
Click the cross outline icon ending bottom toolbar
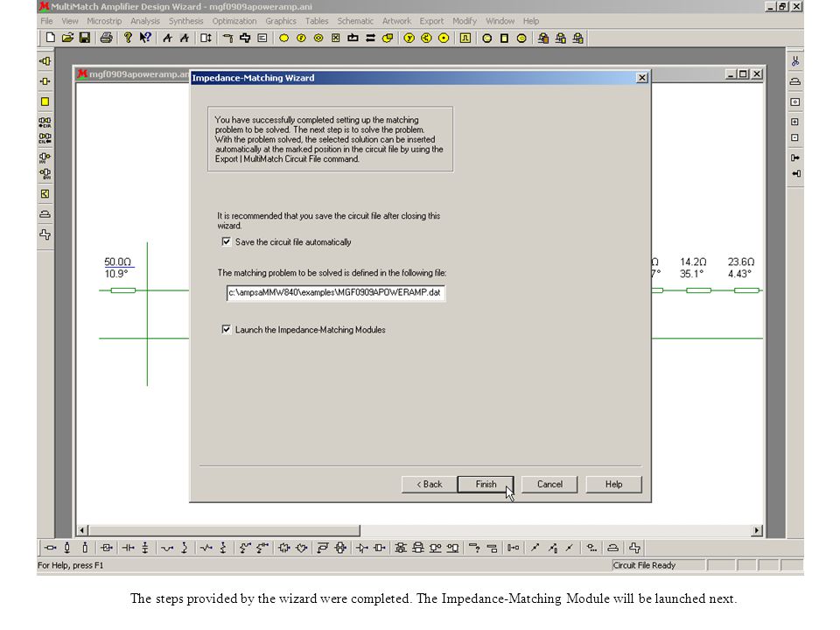pyautogui.click(x=635, y=548)
